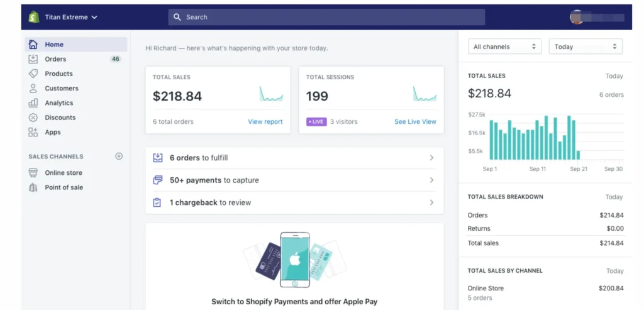
Task: Click the Apps grid icon
Action: coord(33,132)
